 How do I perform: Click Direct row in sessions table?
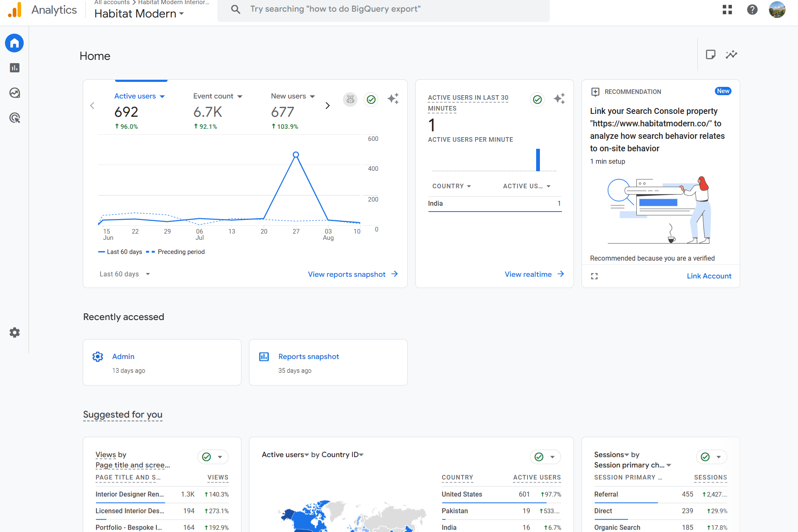[661, 511]
